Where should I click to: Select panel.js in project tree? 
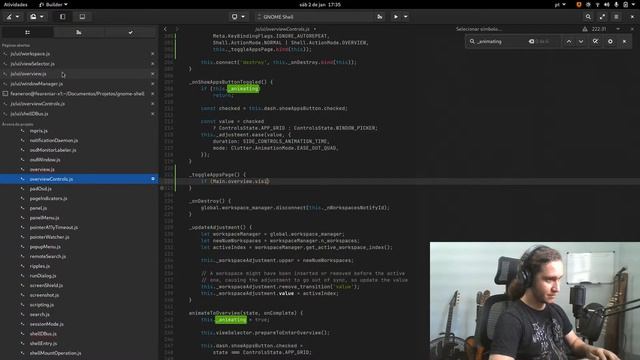[38, 208]
